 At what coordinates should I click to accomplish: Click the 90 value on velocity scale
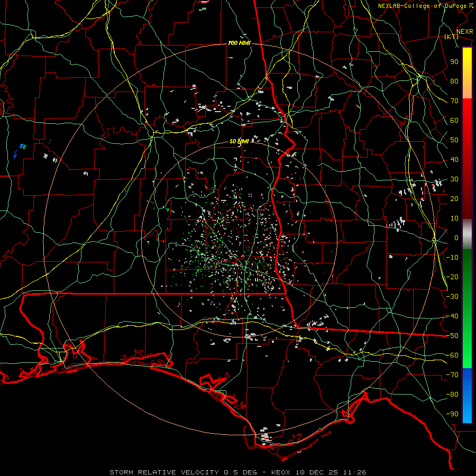(x=454, y=62)
